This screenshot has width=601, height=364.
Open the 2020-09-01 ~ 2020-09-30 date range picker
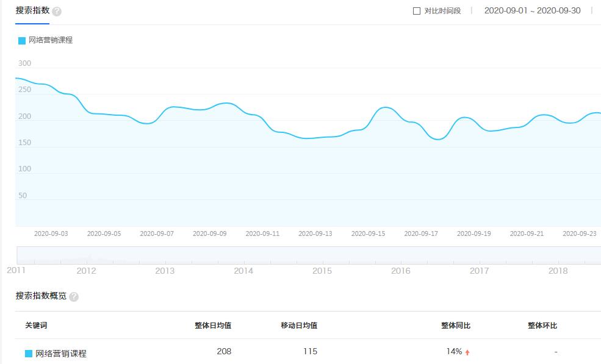(x=532, y=11)
